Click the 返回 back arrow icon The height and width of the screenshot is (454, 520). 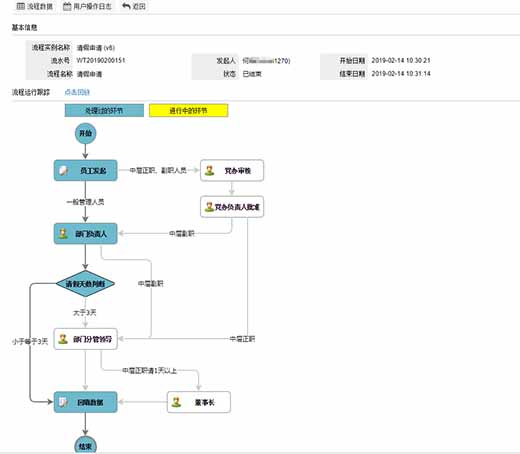click(126, 6)
